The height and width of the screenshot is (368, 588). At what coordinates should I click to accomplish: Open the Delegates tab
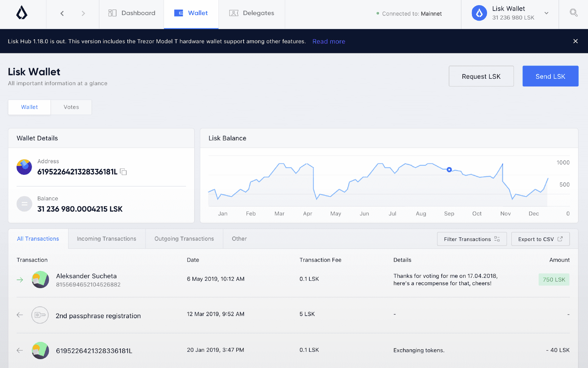[252, 13]
